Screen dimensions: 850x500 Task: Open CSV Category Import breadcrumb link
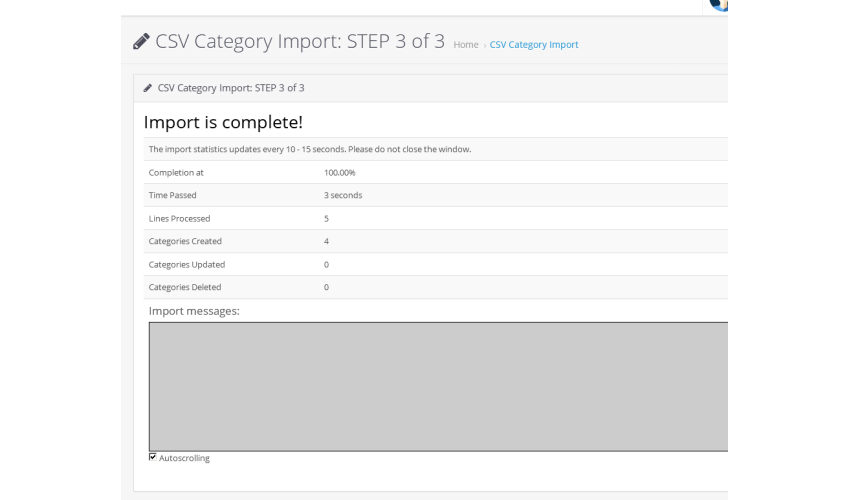[534, 44]
